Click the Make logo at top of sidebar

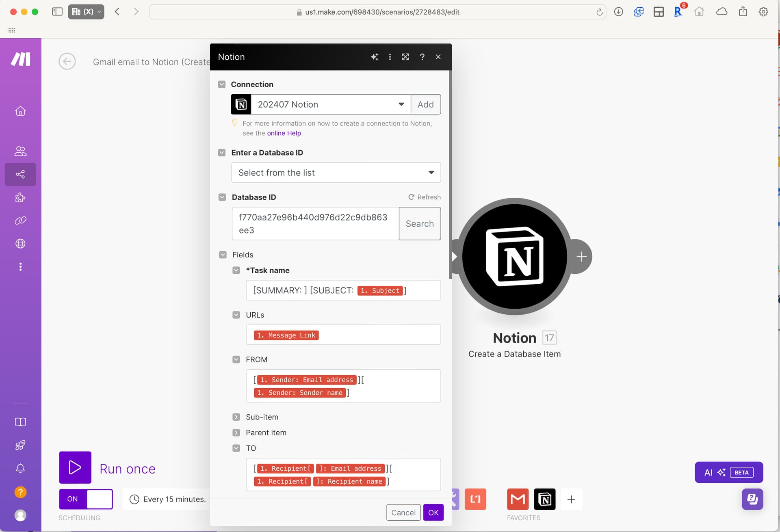20,59
